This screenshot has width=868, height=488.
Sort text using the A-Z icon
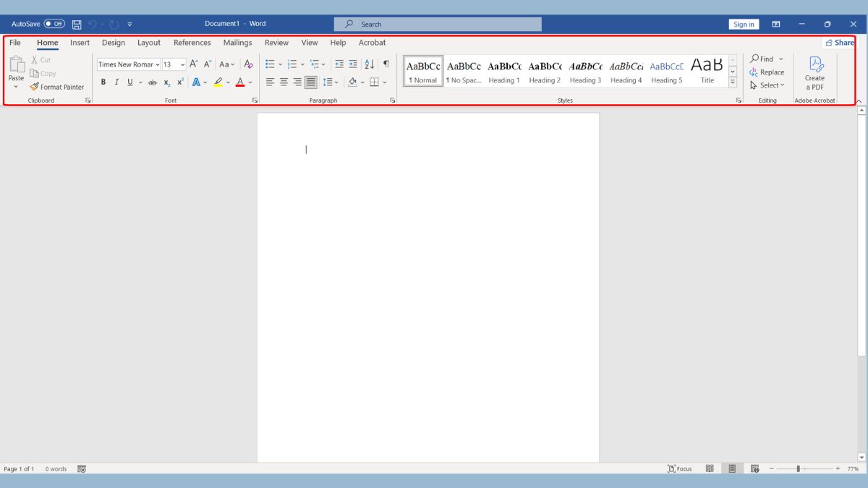tap(370, 64)
